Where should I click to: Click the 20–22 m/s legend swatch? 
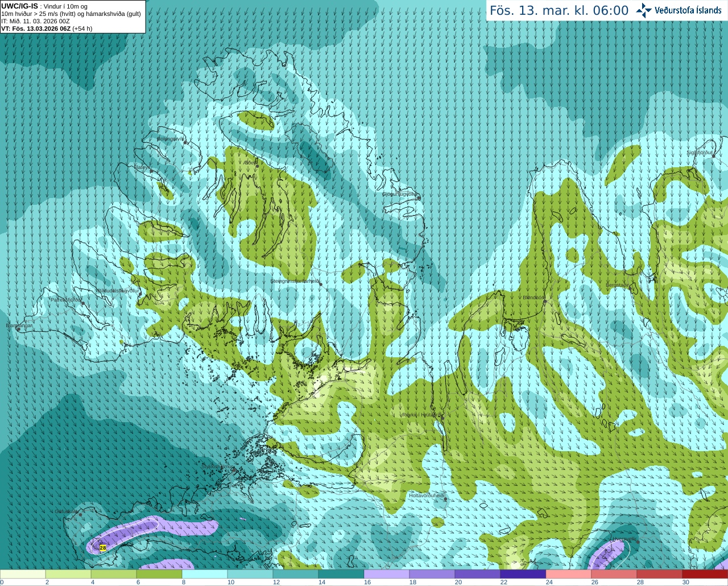(x=478, y=574)
